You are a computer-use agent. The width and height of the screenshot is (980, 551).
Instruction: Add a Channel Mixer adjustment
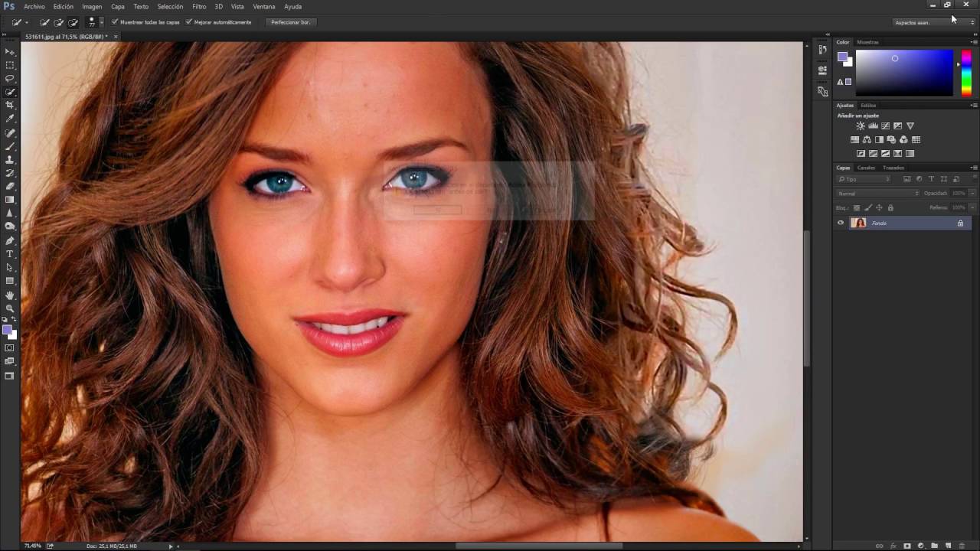pos(903,140)
